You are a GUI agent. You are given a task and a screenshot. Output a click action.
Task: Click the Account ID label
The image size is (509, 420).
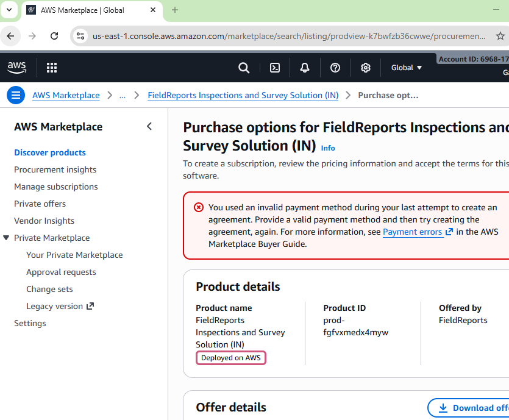point(473,59)
